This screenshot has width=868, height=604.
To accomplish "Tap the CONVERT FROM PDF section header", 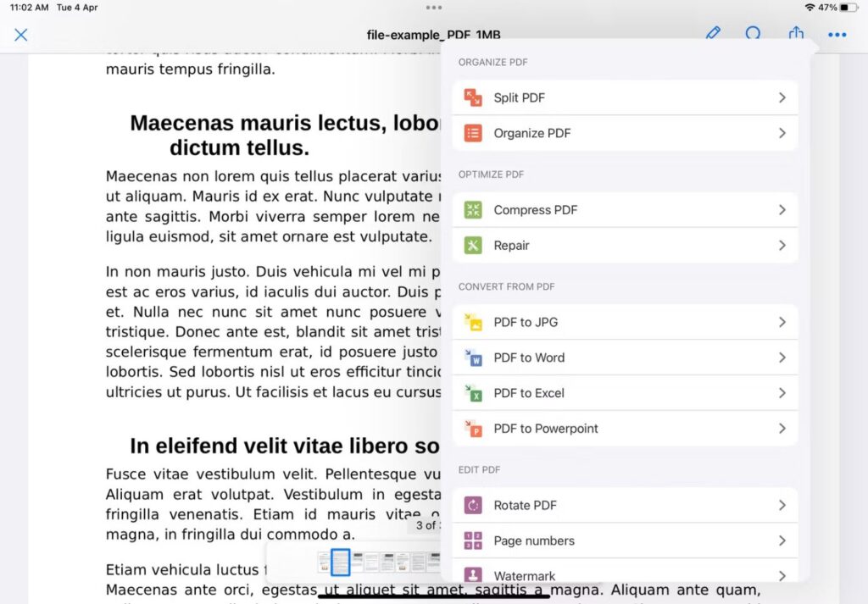I will (x=506, y=286).
